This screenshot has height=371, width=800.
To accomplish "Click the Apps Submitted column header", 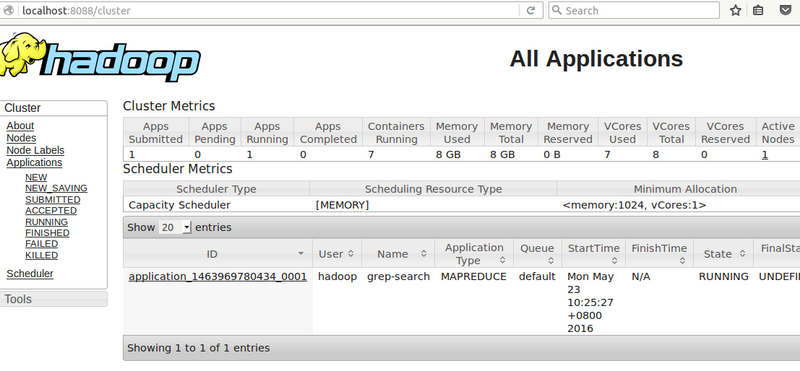I will pyautogui.click(x=156, y=133).
